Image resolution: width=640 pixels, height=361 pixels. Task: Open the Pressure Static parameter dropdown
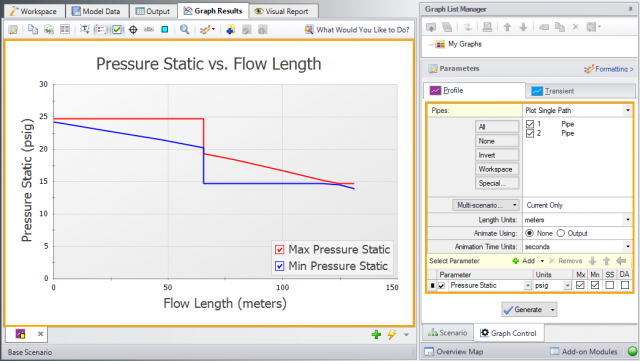[x=528, y=285]
